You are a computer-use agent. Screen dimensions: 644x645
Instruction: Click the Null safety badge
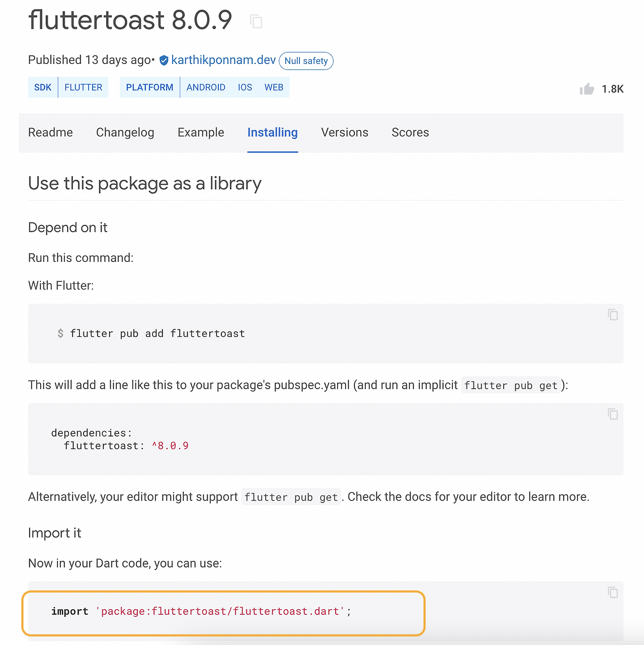pos(306,61)
